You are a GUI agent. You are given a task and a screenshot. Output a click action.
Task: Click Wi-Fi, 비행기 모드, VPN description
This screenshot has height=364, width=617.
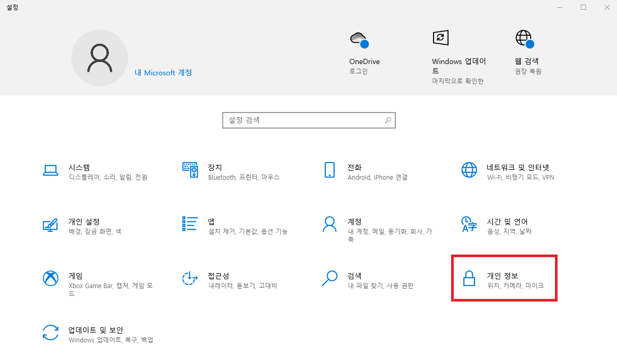pos(520,177)
